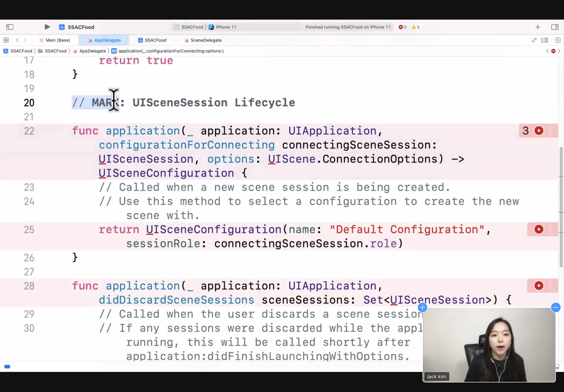Toggle the inspector panel on right
The image size is (564, 392).
tap(555, 27)
